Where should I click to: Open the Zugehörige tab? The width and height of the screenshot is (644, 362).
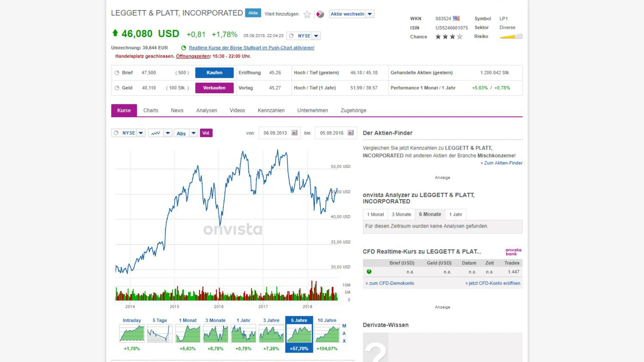[353, 110]
